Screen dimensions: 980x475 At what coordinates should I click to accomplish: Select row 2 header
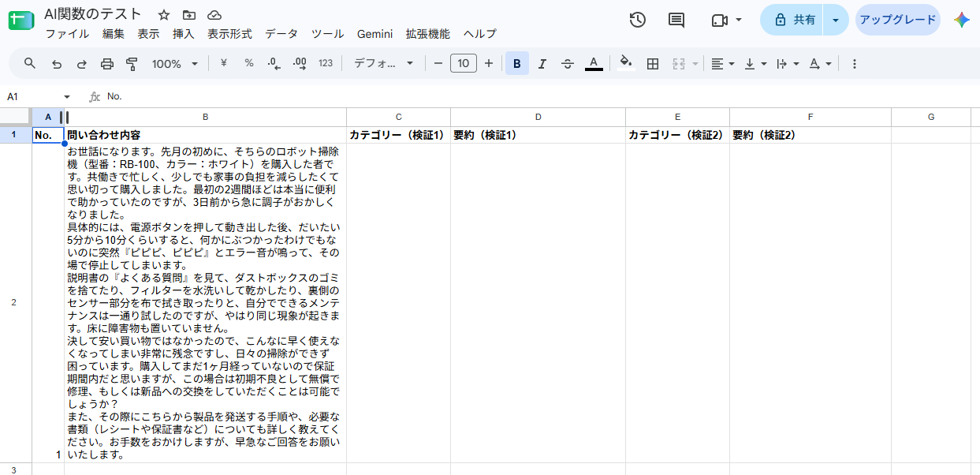pos(16,303)
